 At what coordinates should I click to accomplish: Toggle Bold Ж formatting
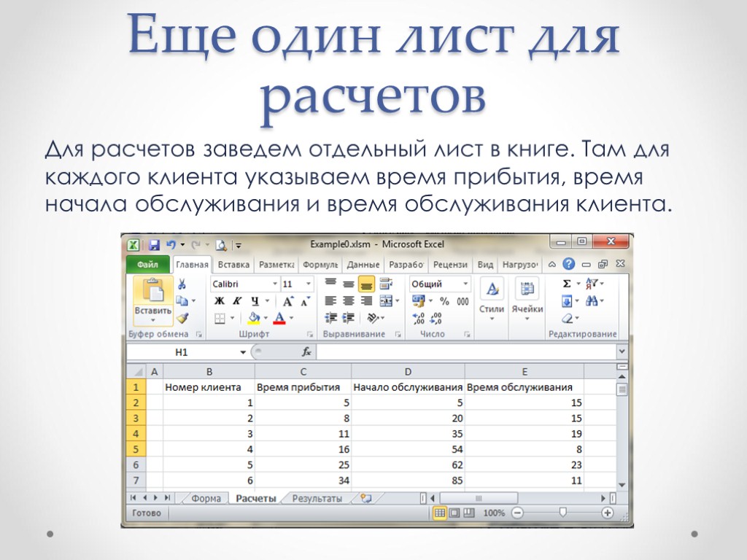click(x=219, y=301)
